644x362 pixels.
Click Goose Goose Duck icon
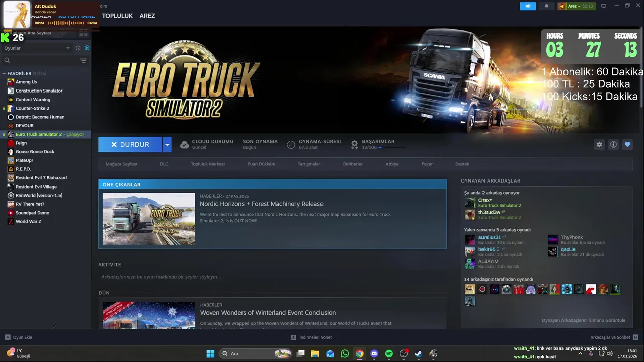click(11, 152)
